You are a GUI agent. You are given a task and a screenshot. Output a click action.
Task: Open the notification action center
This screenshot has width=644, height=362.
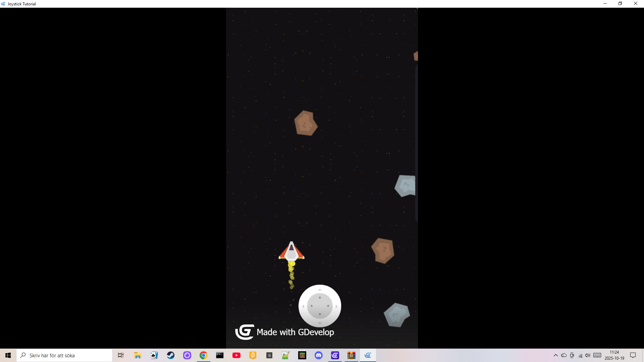point(633,355)
